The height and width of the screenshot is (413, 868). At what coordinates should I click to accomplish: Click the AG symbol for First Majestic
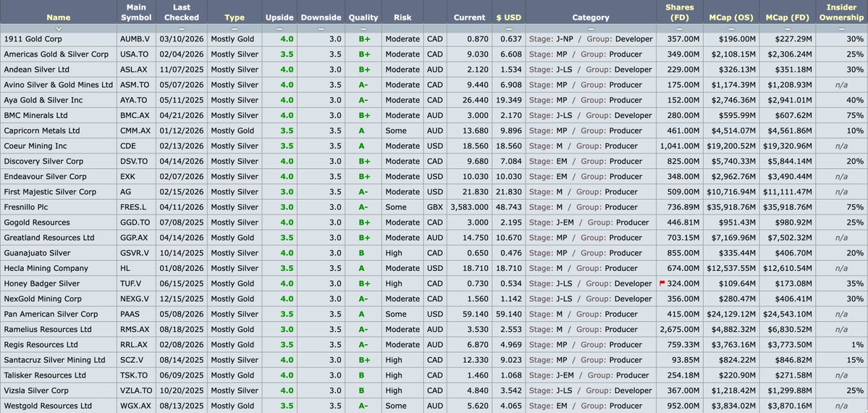point(125,192)
